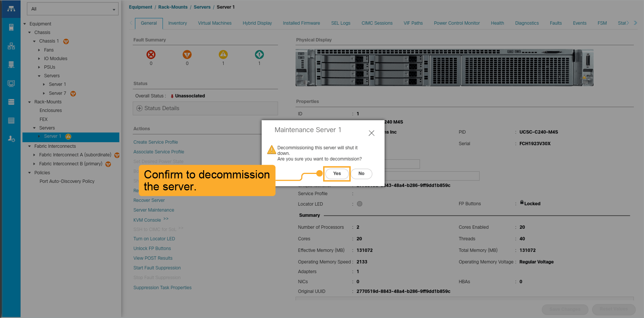Click the minor fault yellow triangle icon

point(223,54)
